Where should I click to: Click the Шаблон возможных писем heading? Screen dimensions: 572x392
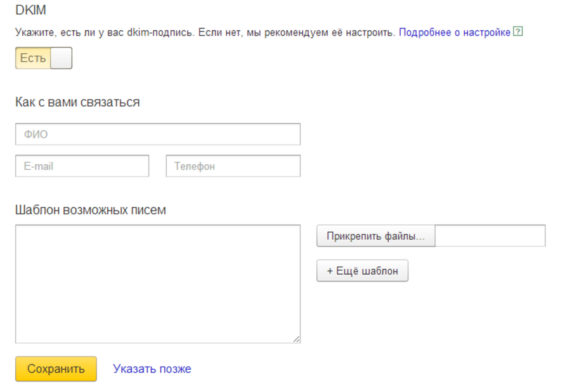point(91,210)
